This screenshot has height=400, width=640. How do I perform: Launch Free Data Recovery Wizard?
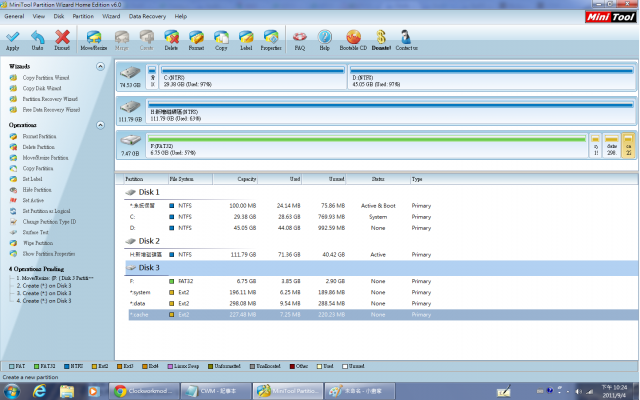[51, 109]
